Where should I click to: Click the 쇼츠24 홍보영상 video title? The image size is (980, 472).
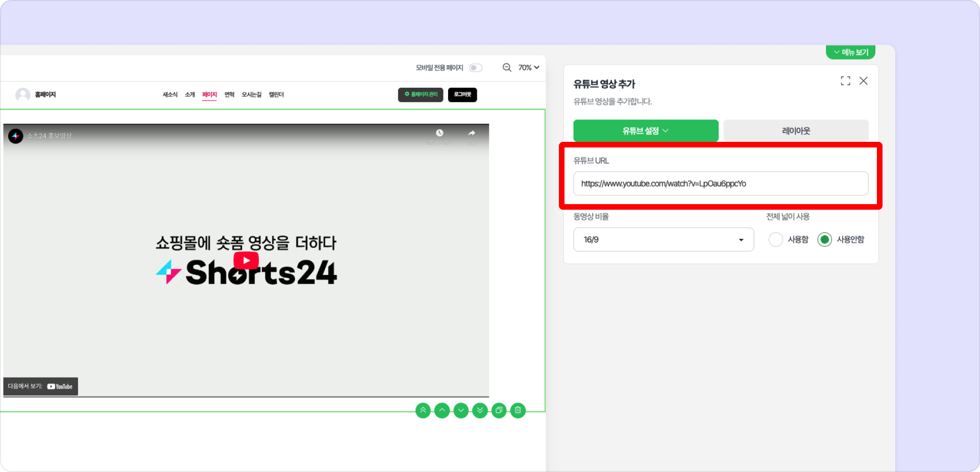pyautogui.click(x=50, y=136)
